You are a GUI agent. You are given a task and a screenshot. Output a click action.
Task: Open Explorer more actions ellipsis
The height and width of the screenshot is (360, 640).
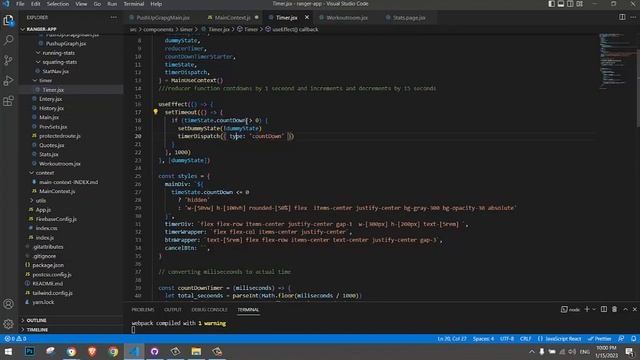pyautogui.click(x=113, y=18)
